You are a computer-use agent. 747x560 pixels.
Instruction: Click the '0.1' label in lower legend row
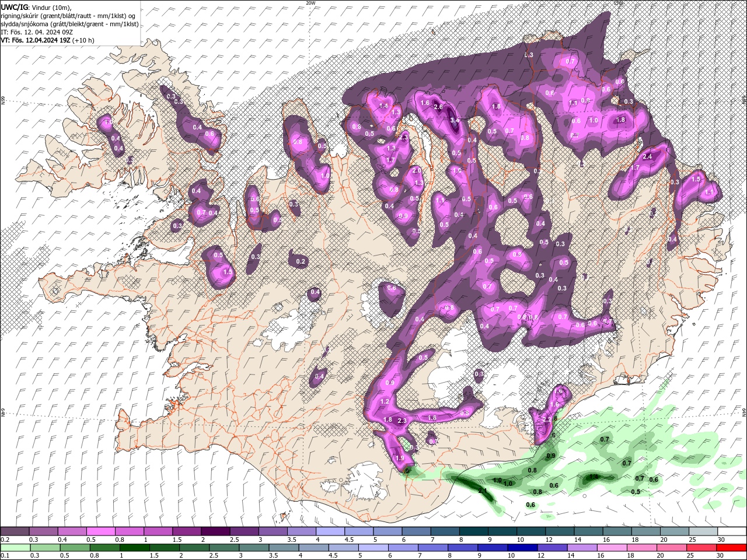(x=5, y=556)
